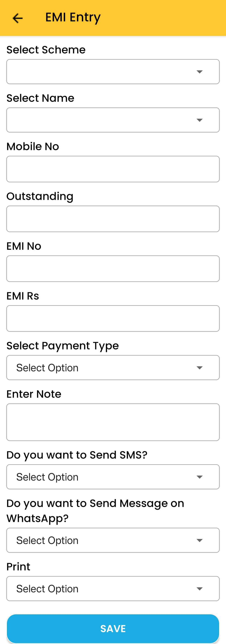
Task: Click the Print dropdown arrow icon
Action: pos(199,589)
